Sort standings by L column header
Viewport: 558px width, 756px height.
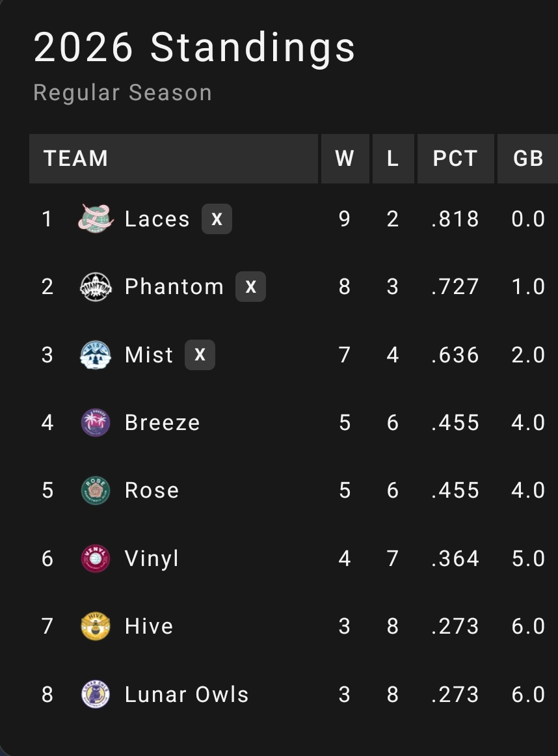pos(393,159)
